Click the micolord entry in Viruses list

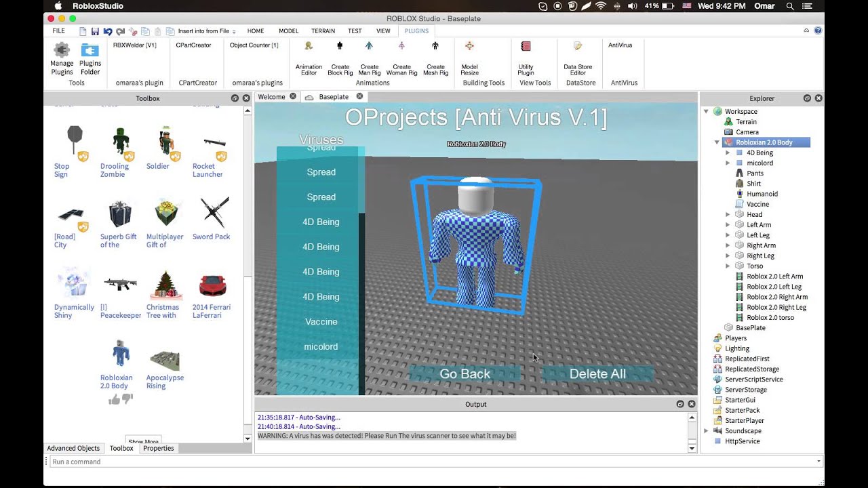point(321,347)
